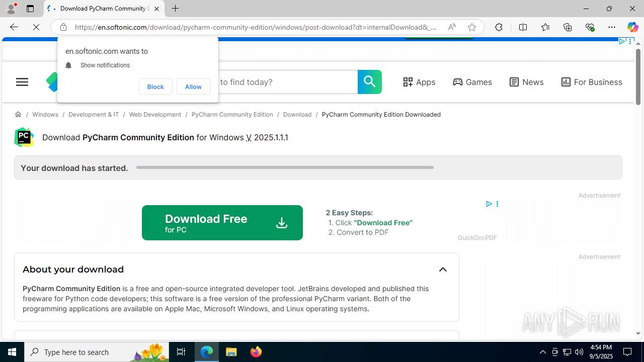Click QuickDocPDF ad label
The width and height of the screenshot is (644, 362).
tap(477, 238)
